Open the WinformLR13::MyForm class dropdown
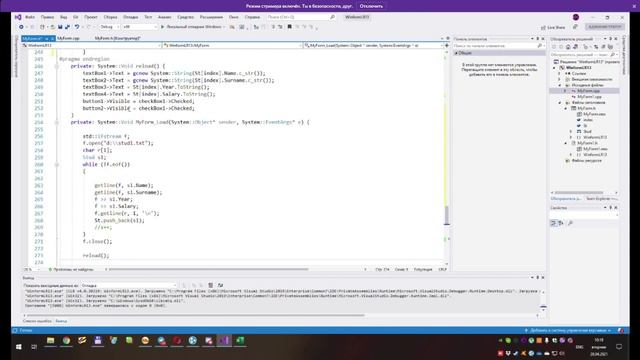This screenshot has height=360, width=640. tap(232, 46)
